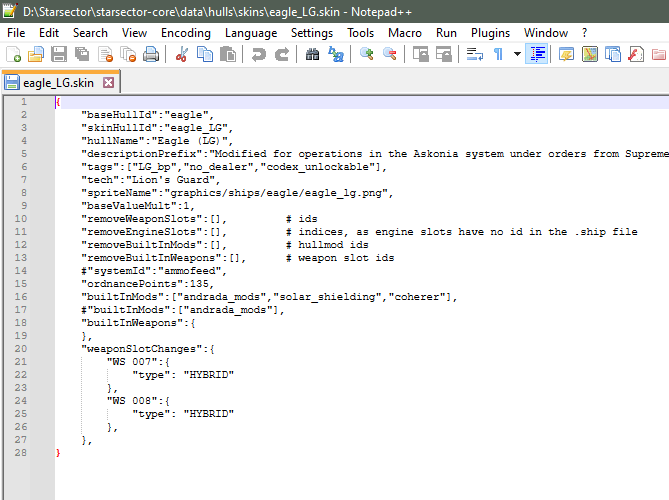Create a new file with the New icon

(13, 55)
